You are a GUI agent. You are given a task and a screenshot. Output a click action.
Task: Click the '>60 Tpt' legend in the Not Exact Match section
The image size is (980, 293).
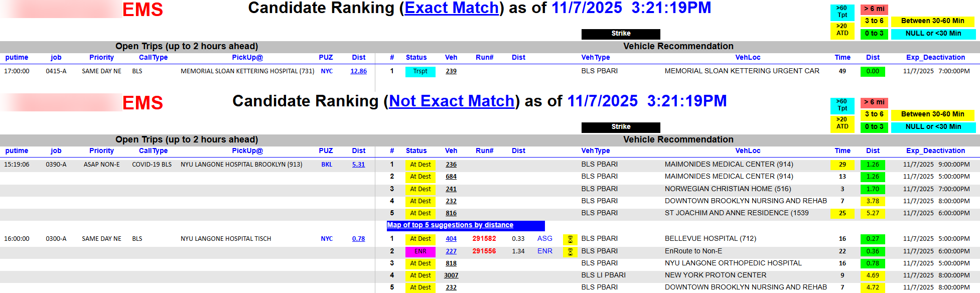pos(842,105)
